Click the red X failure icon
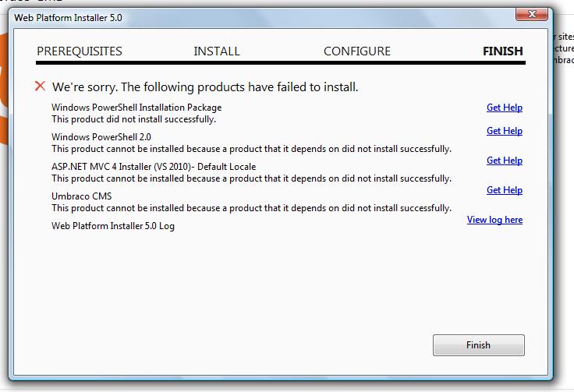 (40, 87)
